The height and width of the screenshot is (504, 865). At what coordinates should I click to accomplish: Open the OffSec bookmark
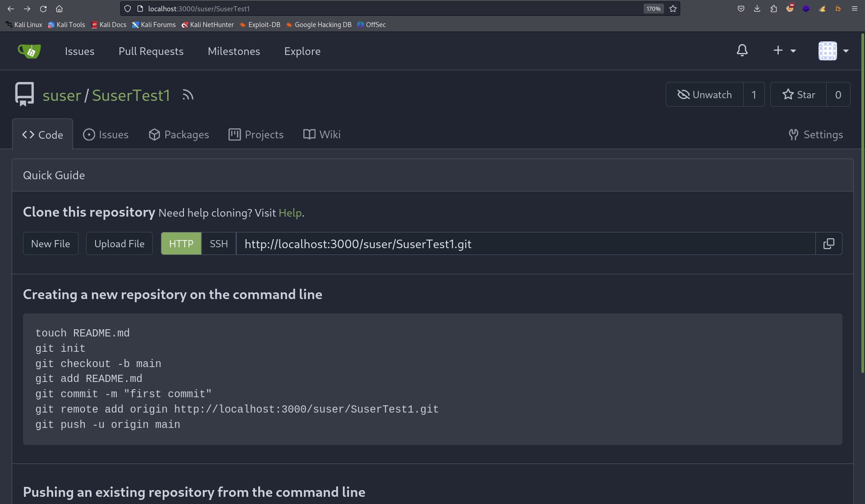click(x=371, y=25)
